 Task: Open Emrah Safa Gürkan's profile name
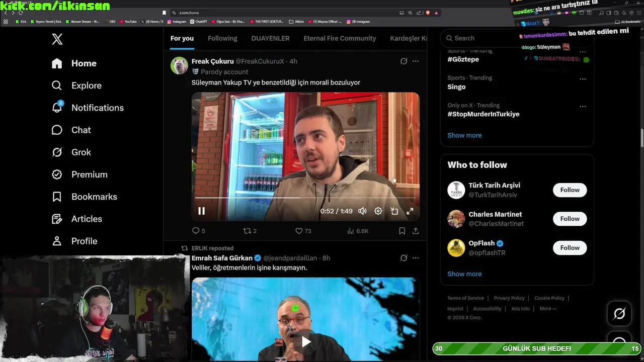coord(222,258)
